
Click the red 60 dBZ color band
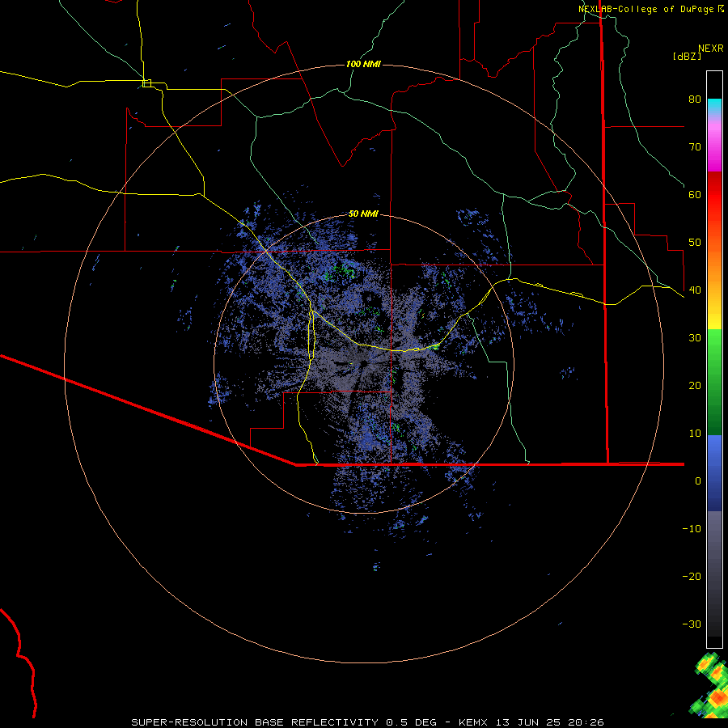pyautogui.click(x=714, y=195)
